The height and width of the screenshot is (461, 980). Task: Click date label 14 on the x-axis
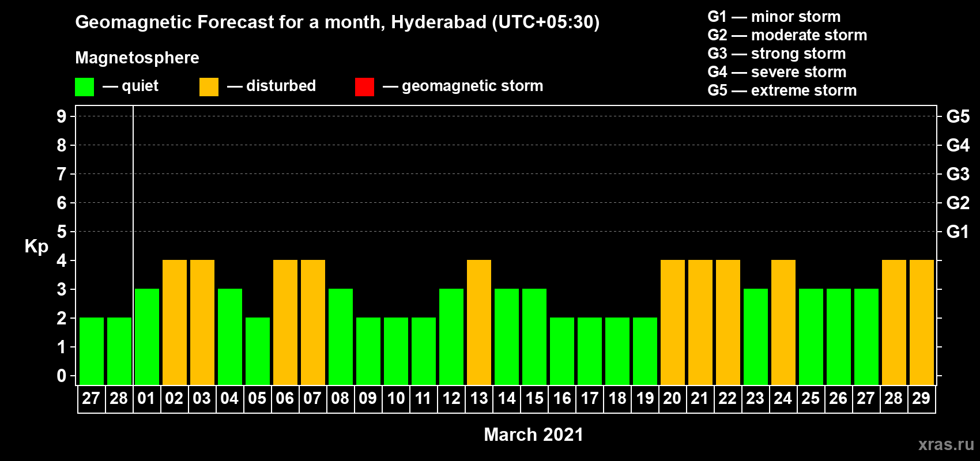tap(507, 398)
